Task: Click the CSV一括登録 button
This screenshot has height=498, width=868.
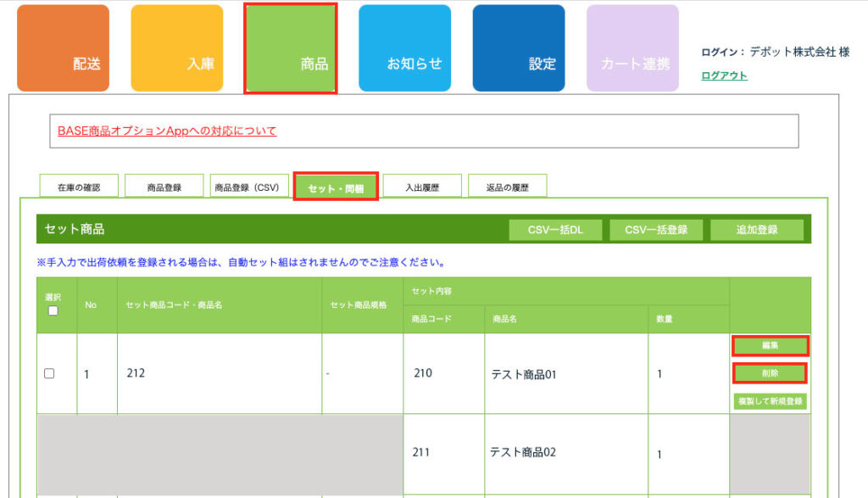Action: click(655, 230)
